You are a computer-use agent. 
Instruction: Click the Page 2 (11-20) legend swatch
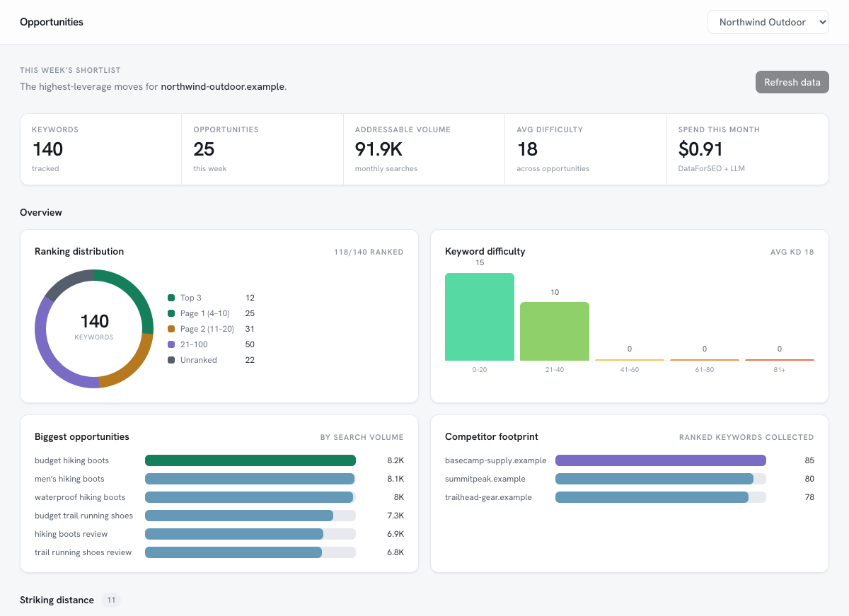[x=171, y=329]
